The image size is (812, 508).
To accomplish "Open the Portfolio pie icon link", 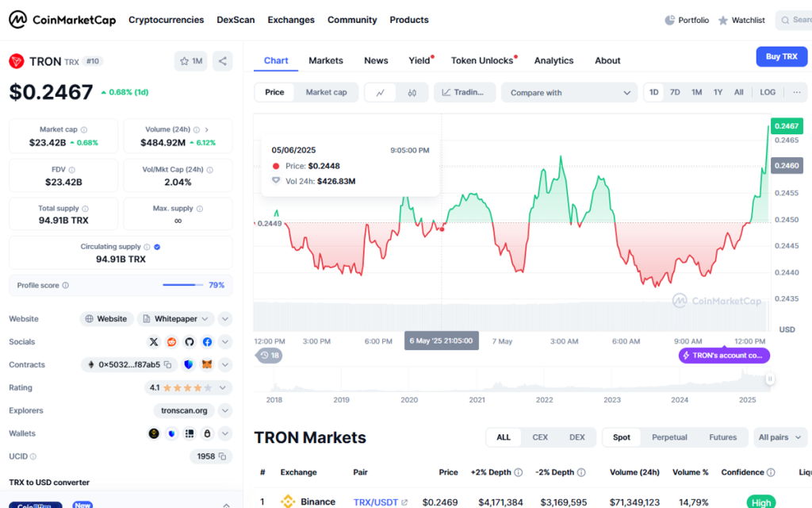I will coord(687,20).
